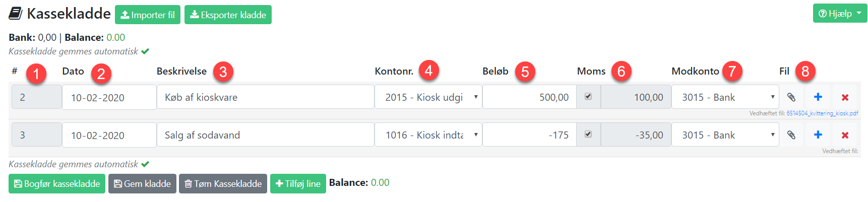The image size is (868, 202).
Task: Attach file to the Salg af sodavand line
Action: tap(791, 135)
